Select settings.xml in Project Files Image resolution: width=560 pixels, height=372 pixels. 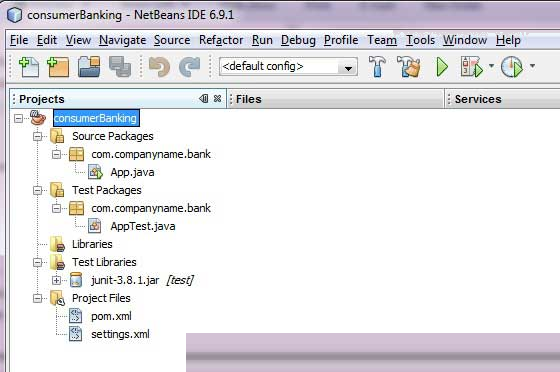[120, 335]
